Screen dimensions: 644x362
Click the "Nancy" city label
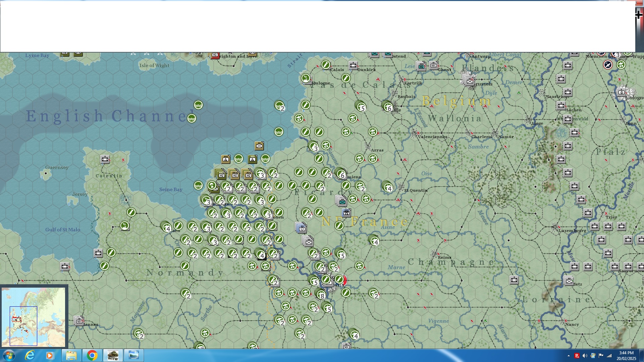(x=572, y=324)
